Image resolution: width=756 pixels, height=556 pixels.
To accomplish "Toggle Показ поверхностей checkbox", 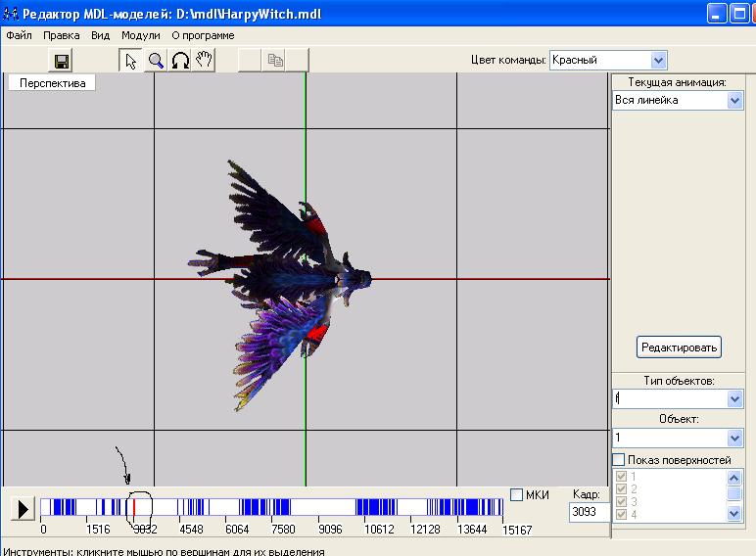I will pos(619,460).
